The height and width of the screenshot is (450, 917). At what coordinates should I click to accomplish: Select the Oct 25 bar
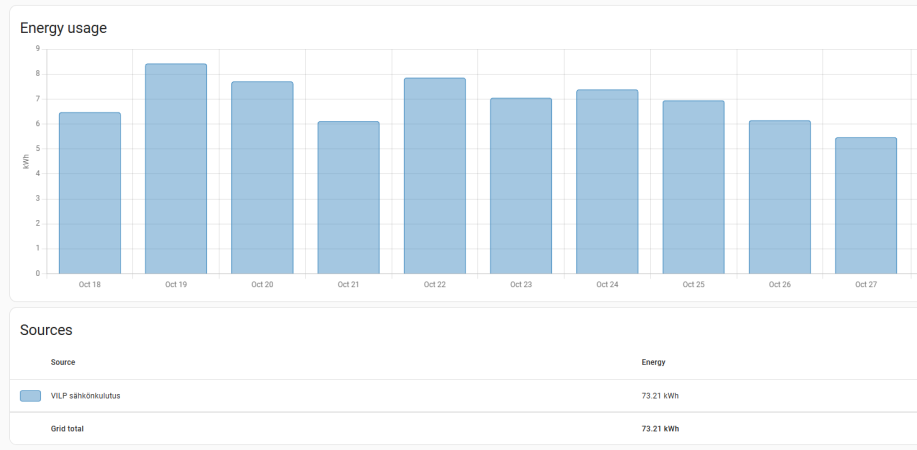tap(693, 187)
